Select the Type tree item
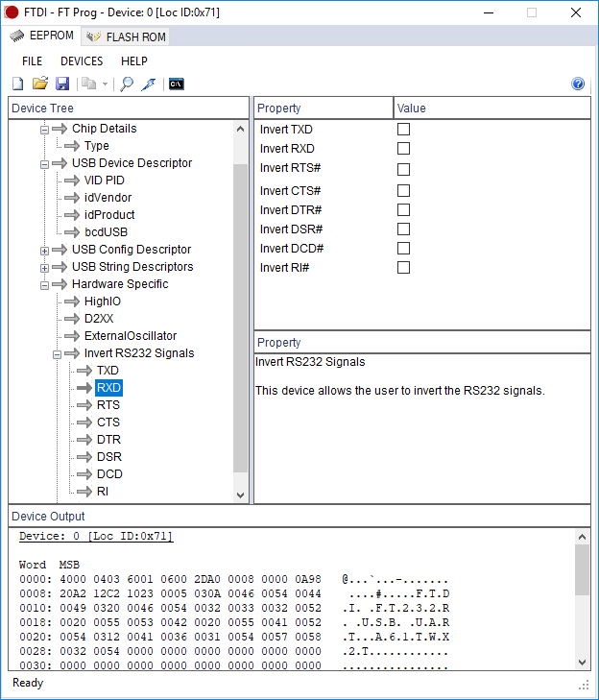Screen dimensions: 599x700 click(x=96, y=146)
